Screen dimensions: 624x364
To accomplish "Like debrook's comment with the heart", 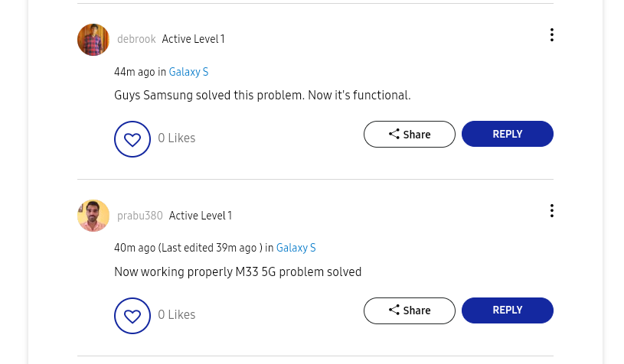I will coord(132,139).
